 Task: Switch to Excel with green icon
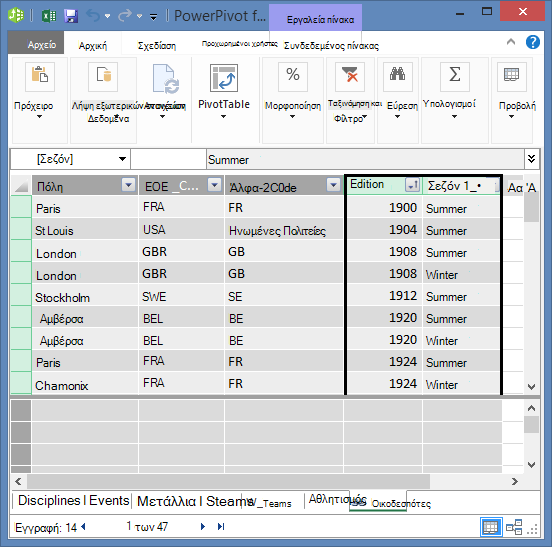pyautogui.click(x=49, y=15)
